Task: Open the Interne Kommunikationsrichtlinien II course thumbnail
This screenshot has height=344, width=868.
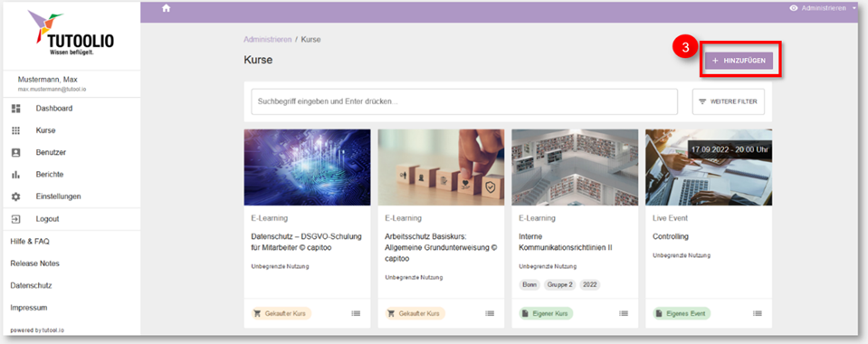Action: (575, 167)
